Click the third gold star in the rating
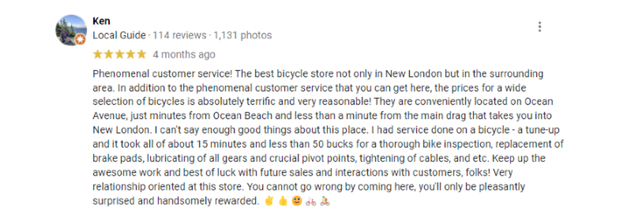Image resolution: width=644 pixels, height=215 pixels. click(x=119, y=55)
